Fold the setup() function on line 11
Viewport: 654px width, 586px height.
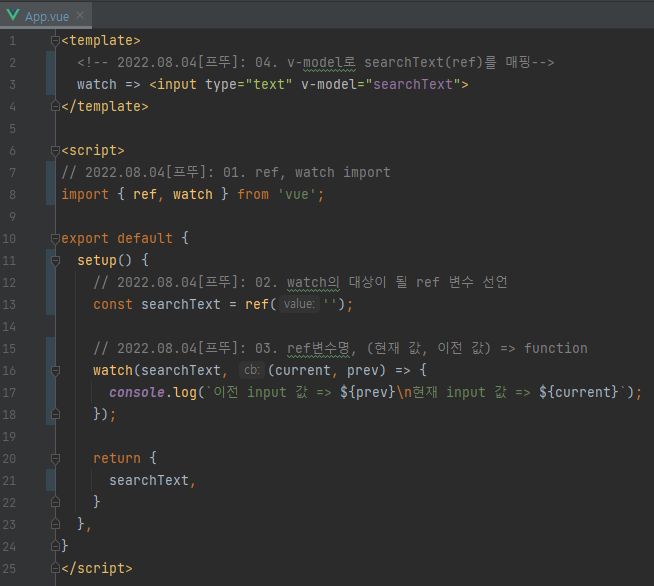(x=55, y=260)
